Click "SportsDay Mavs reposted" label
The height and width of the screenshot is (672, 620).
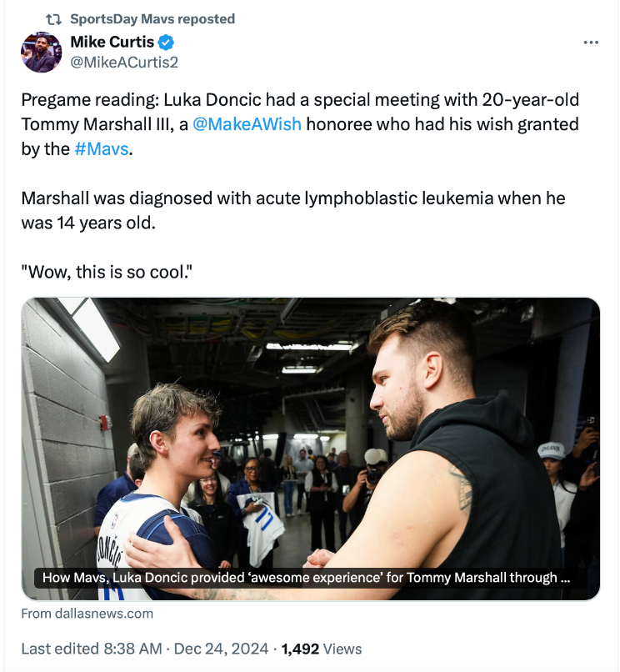click(x=152, y=19)
